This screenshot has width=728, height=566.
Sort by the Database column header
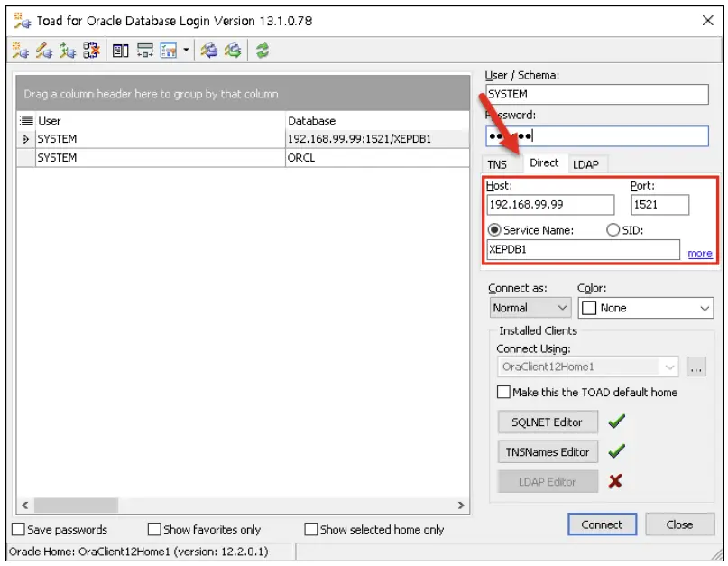click(x=377, y=121)
